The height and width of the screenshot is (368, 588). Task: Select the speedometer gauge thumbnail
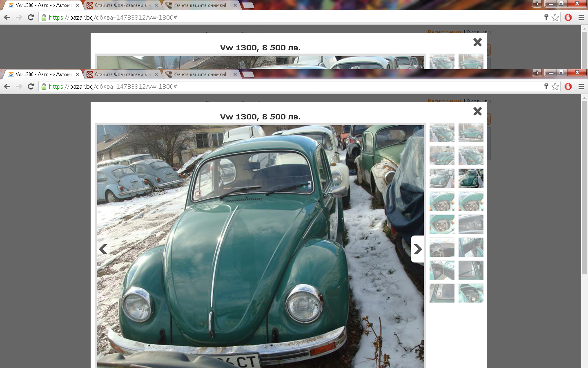[x=471, y=224]
